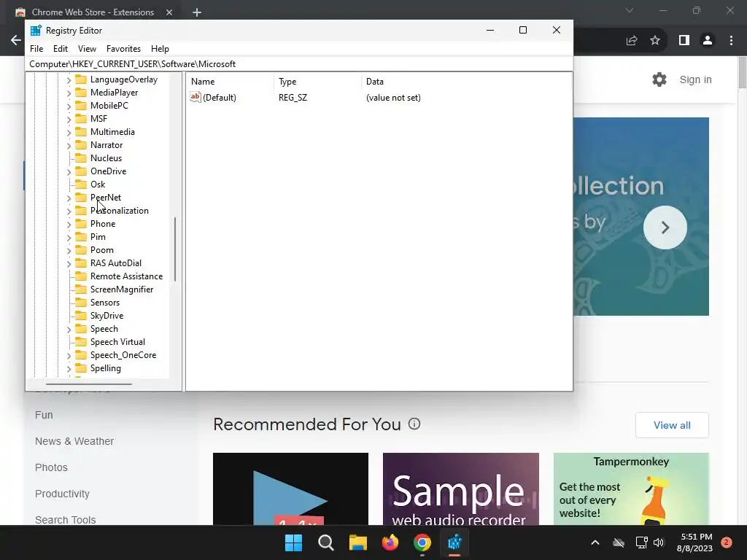Expand the Speech key
The width and height of the screenshot is (747, 560).
(x=69, y=329)
